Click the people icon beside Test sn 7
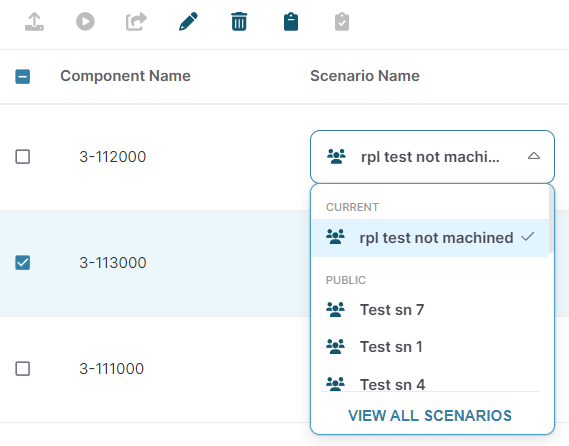Screen dimensions: 569x446 335,310
